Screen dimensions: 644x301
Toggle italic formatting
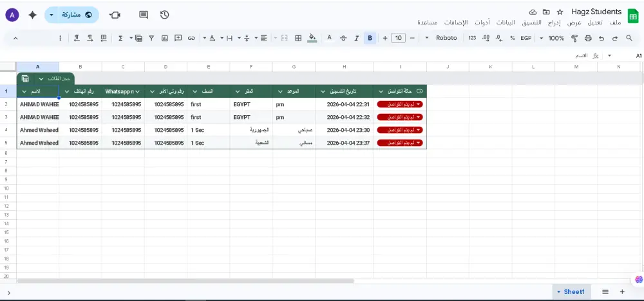[x=357, y=38]
